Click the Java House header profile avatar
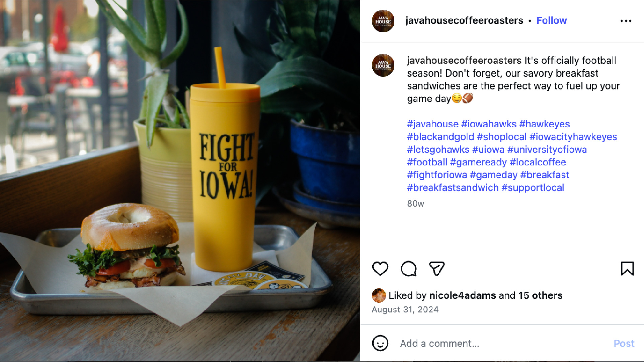Screen dimensions: 644x362 tap(383, 21)
